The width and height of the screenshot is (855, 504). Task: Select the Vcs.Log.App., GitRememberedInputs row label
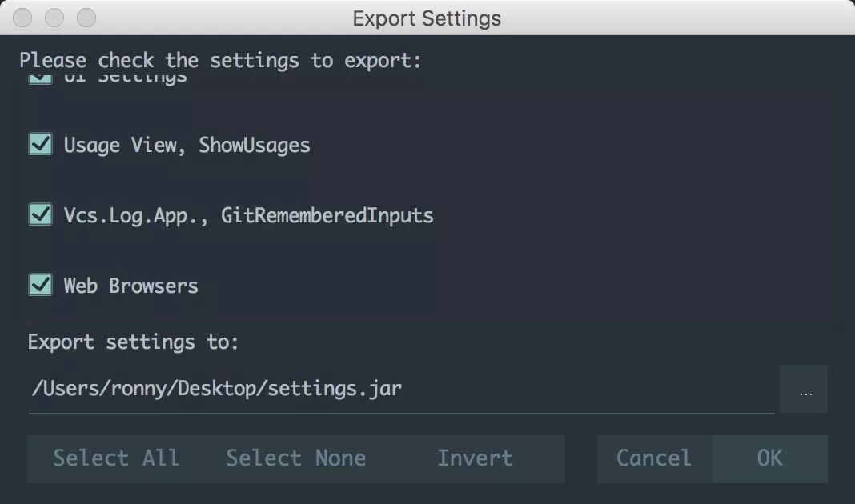point(248,215)
